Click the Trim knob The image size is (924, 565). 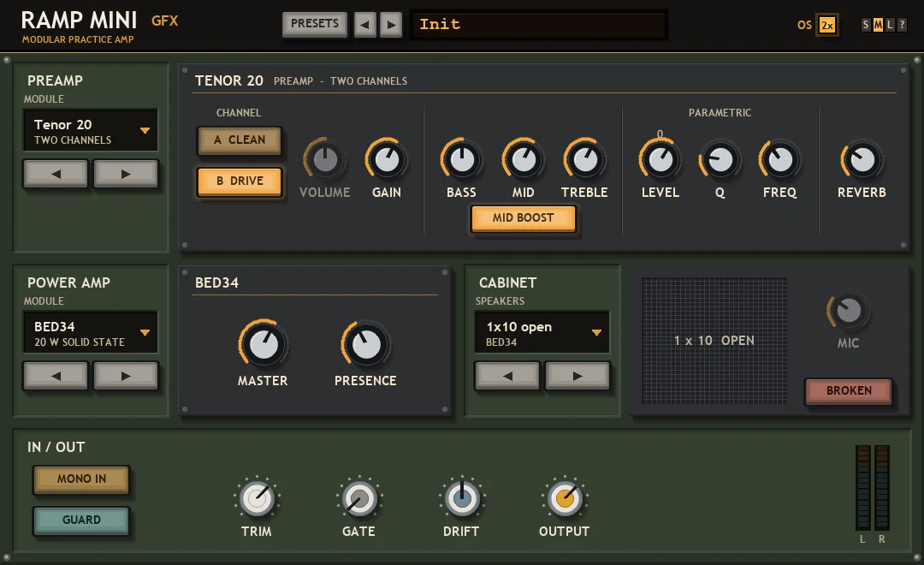[257, 498]
